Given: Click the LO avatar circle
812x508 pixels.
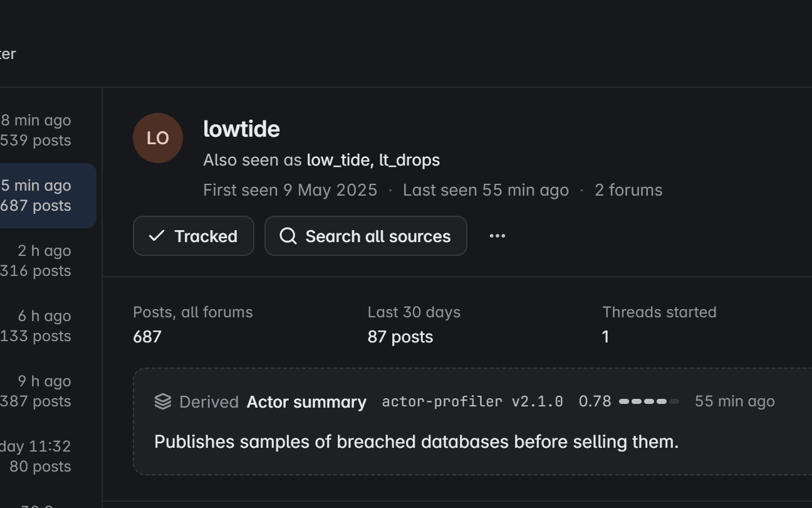Looking at the screenshot, I should [158, 138].
